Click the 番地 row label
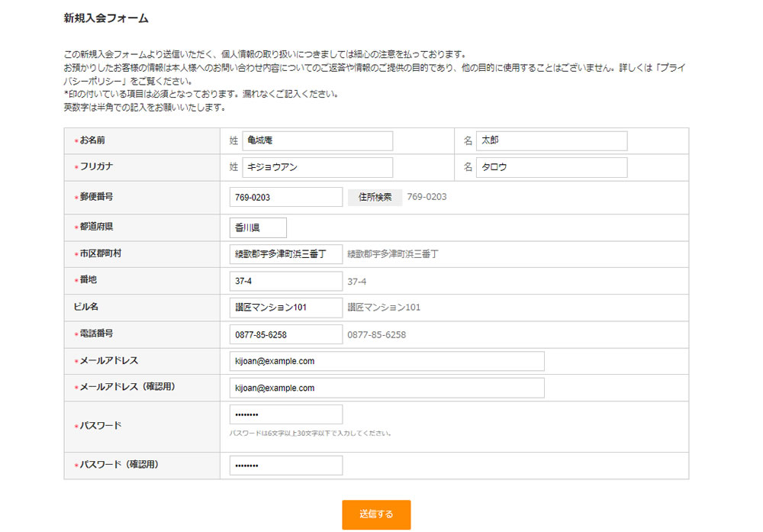763x532 pixels. (88, 280)
